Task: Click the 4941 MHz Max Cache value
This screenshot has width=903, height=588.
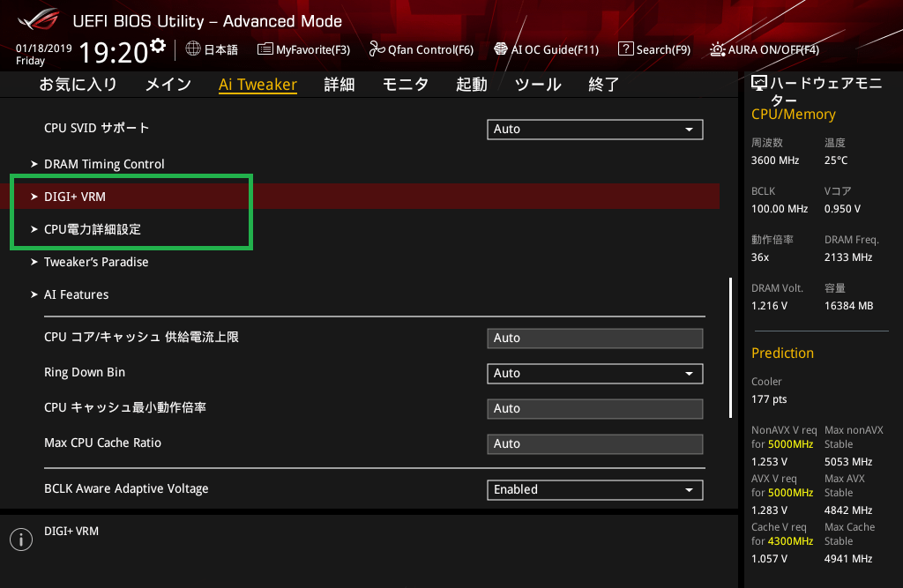Action: 848,558
